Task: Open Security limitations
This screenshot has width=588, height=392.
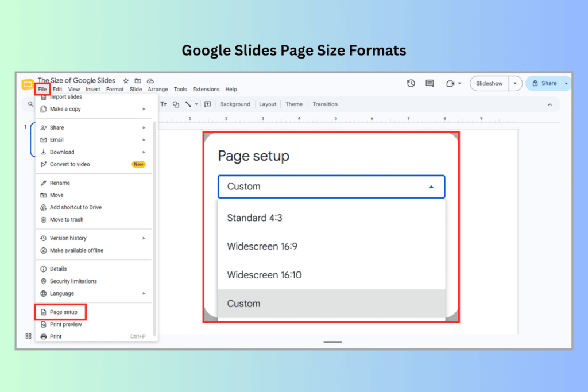Action: click(x=94, y=281)
